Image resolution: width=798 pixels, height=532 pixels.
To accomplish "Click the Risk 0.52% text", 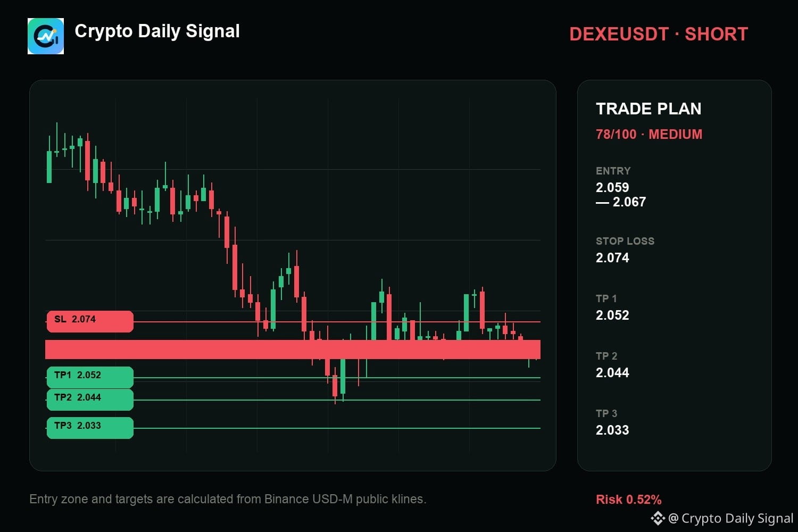I will point(629,500).
